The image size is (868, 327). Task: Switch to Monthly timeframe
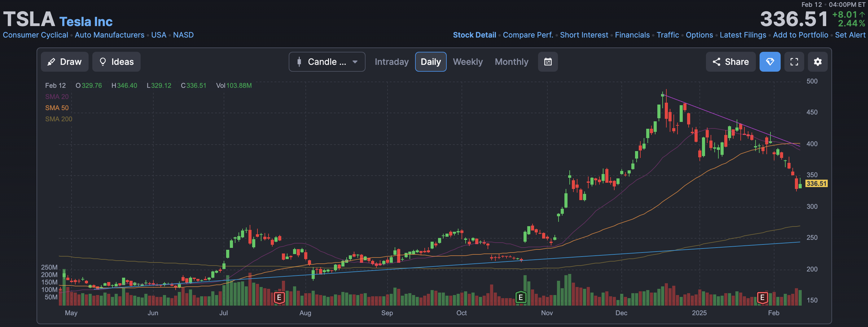pyautogui.click(x=511, y=62)
